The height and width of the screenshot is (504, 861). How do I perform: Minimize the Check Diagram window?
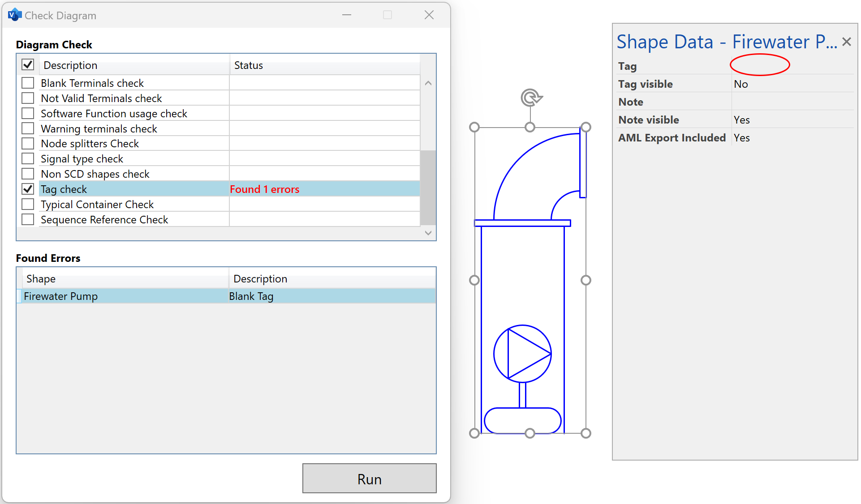click(347, 15)
